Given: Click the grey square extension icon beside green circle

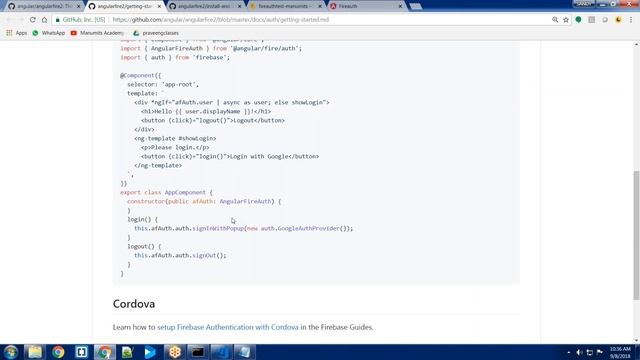Looking at the screenshot, I should pyautogui.click(x=591, y=20).
